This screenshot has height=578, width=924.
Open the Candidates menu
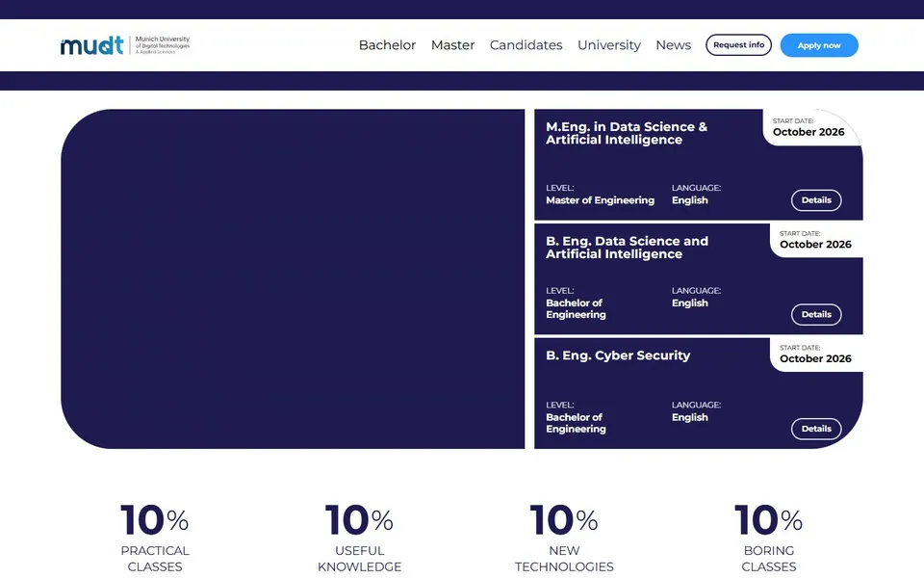[x=526, y=45]
